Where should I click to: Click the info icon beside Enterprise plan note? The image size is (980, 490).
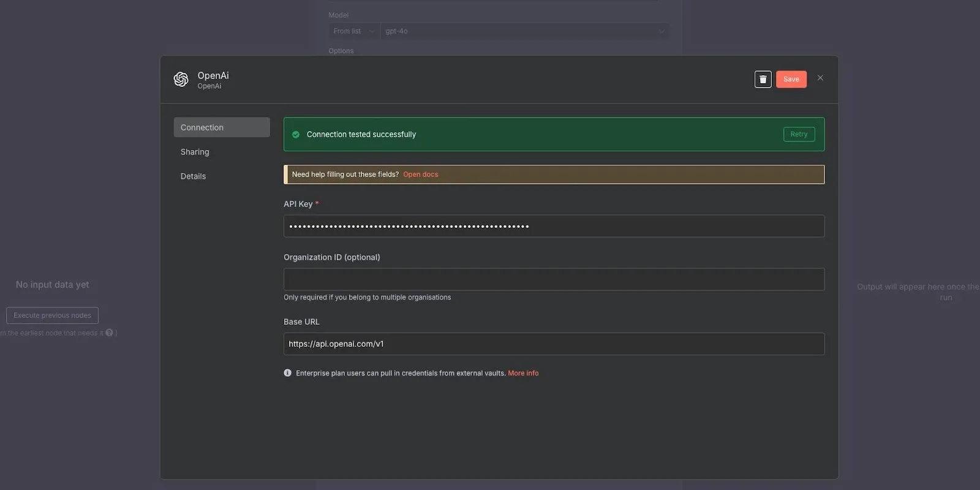pos(288,373)
